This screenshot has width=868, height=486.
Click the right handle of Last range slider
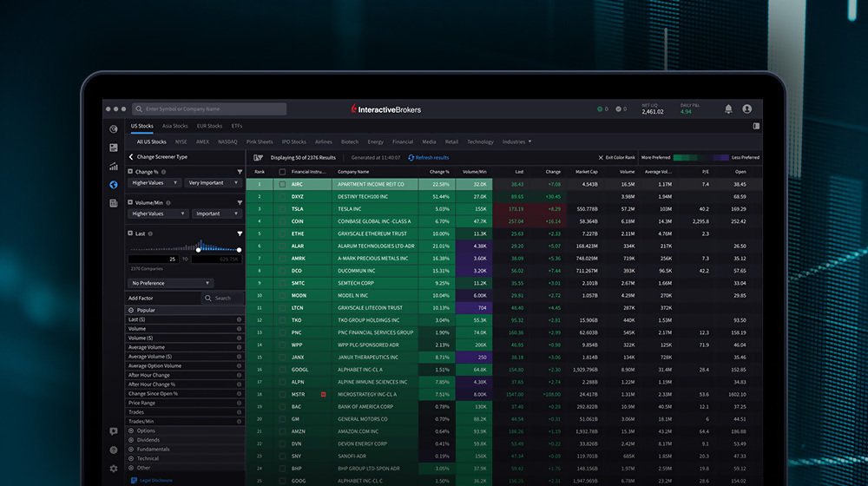[240, 250]
